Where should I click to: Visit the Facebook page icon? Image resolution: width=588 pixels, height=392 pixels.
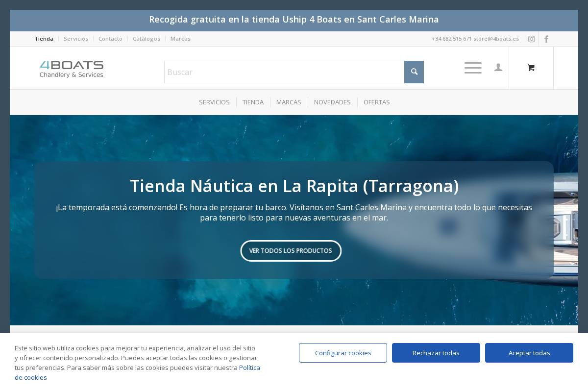[546, 39]
